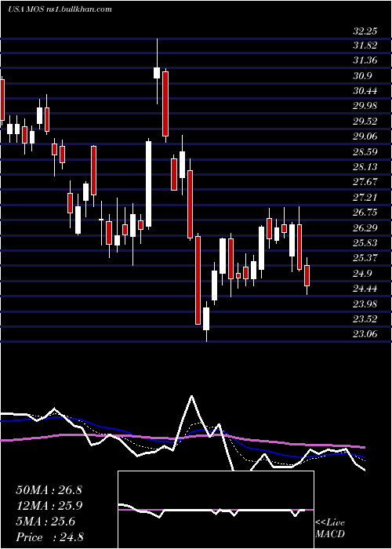The height and width of the screenshot is (549, 392).
Task: Click the '5MA : 25.6' readout
Action: pyautogui.click(x=45, y=522)
